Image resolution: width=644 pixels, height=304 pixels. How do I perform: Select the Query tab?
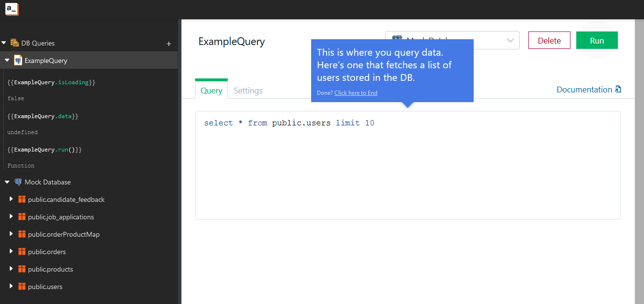point(211,91)
